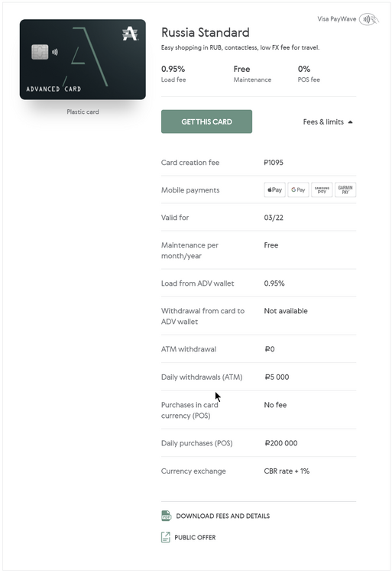Screen dimensions: 392x573
Task: Collapse the Fees & limits section
Action: click(x=328, y=122)
